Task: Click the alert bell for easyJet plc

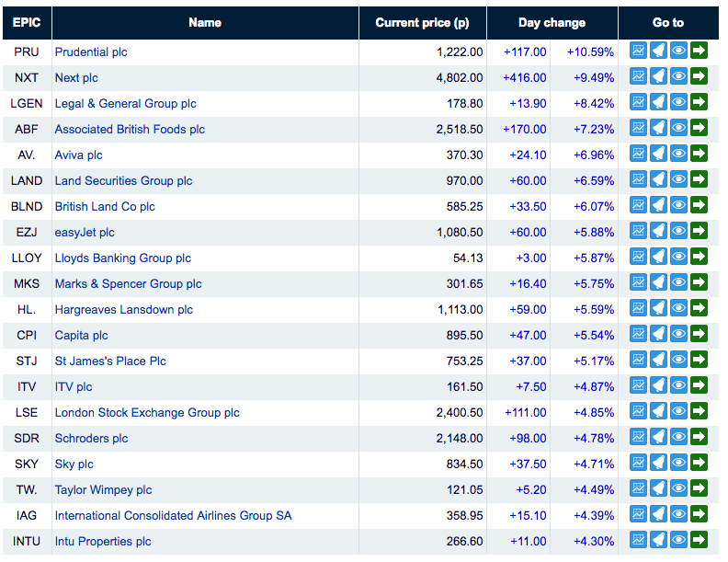Action: [x=658, y=231]
